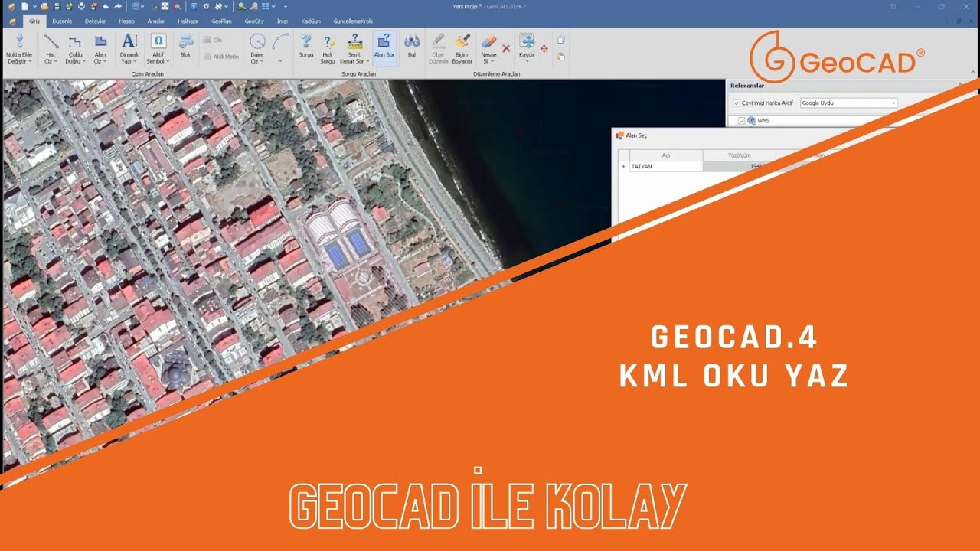This screenshot has height=551, width=980.
Task: Select the Çoklu Doğru polyline tool
Action: coord(75,47)
